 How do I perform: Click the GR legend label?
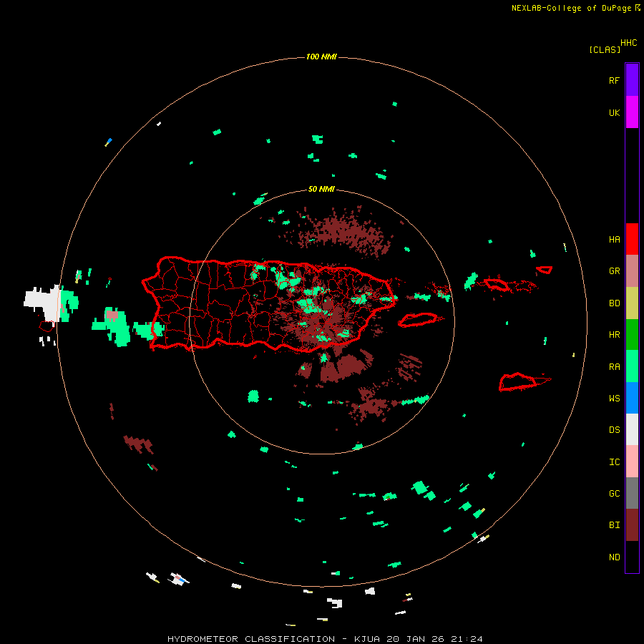click(614, 271)
